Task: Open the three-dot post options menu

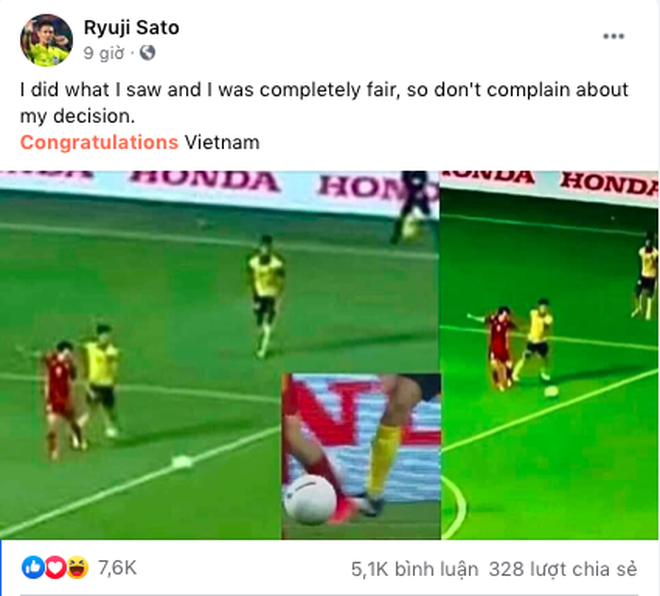Action: [613, 36]
